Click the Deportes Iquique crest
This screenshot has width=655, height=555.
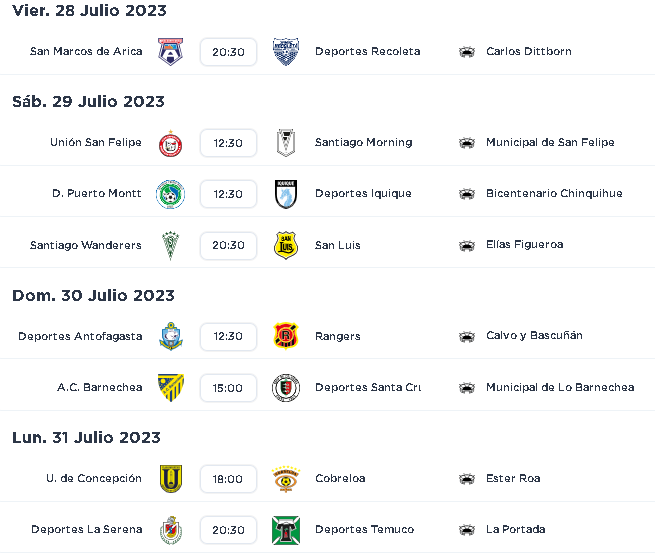pyautogui.click(x=286, y=194)
